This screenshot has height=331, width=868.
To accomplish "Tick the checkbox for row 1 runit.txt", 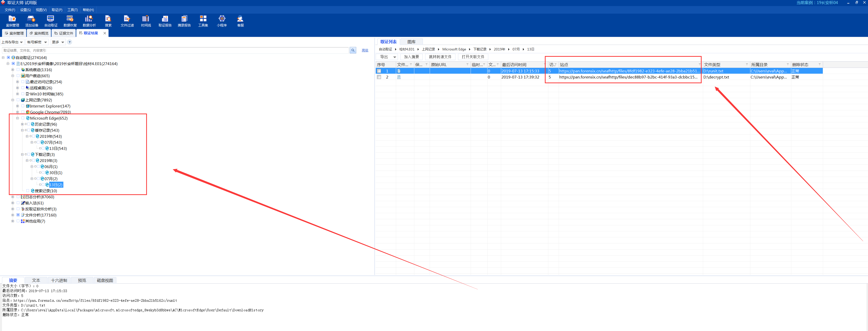I will 379,71.
